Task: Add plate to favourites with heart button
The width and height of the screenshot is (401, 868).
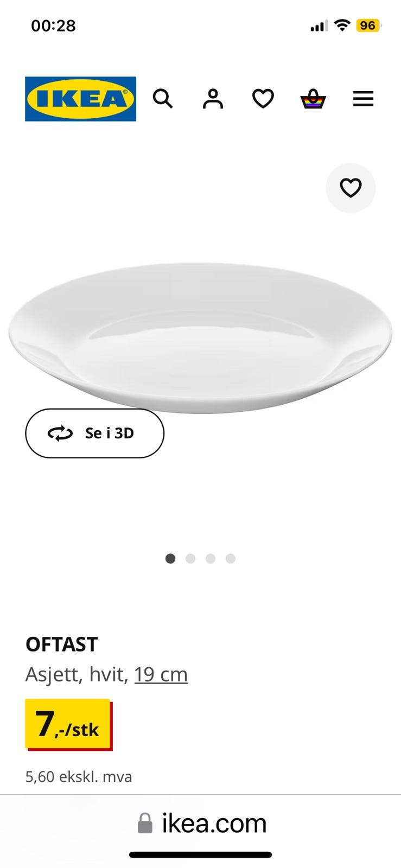Action: pos(351,188)
